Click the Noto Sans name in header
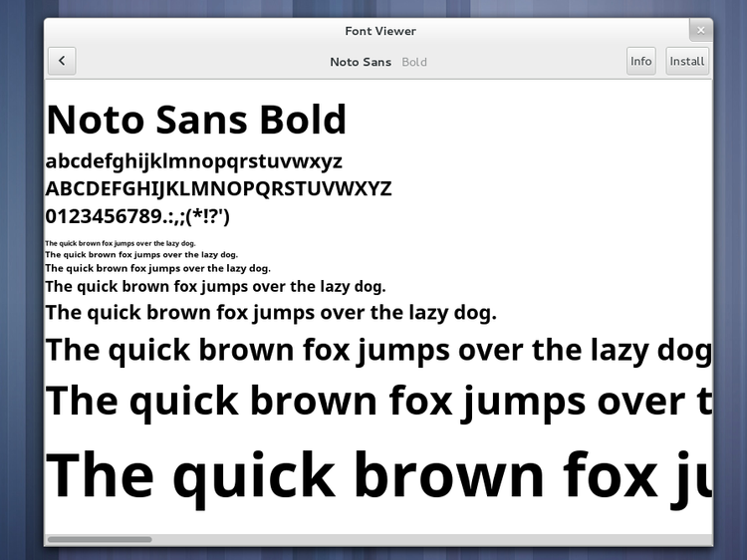 [x=361, y=62]
